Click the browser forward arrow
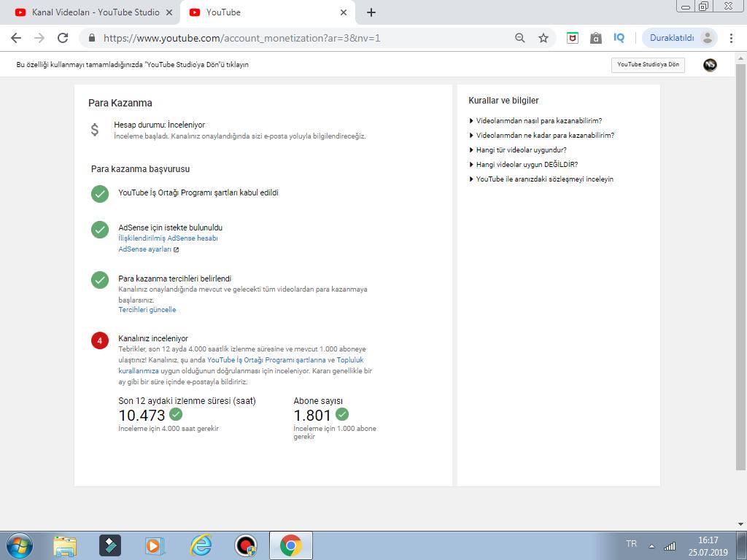747x560 pixels. click(x=39, y=38)
